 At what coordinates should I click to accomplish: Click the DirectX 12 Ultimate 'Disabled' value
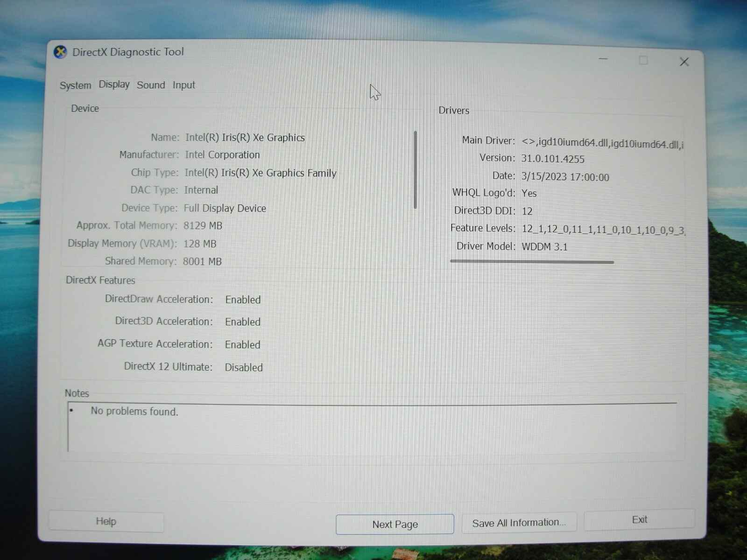[x=243, y=367]
